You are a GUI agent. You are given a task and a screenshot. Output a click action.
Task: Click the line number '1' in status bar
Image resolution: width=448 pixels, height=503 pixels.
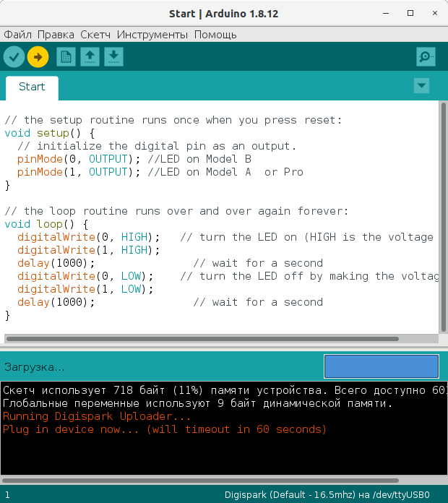[7, 495]
